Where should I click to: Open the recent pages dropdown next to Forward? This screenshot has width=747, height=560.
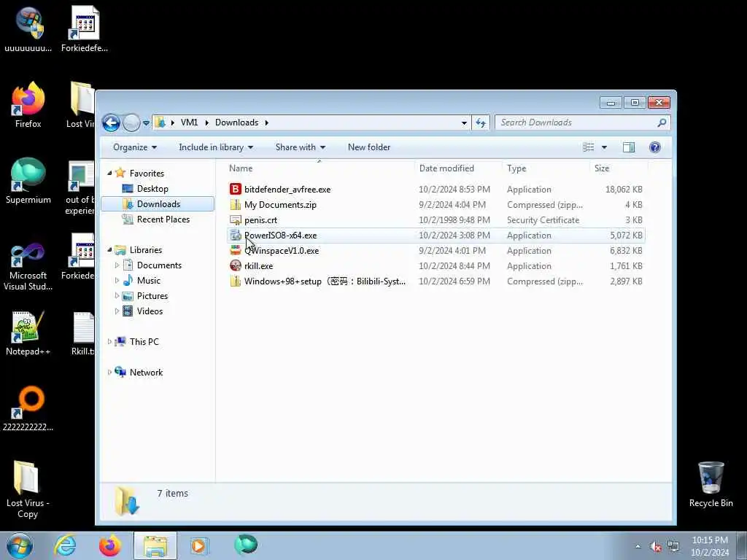click(x=146, y=122)
